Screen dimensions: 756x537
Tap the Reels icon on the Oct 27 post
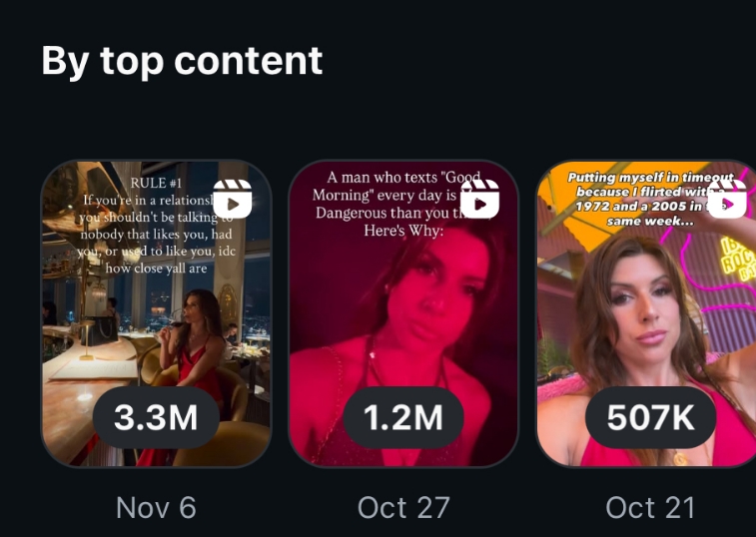[479, 199]
